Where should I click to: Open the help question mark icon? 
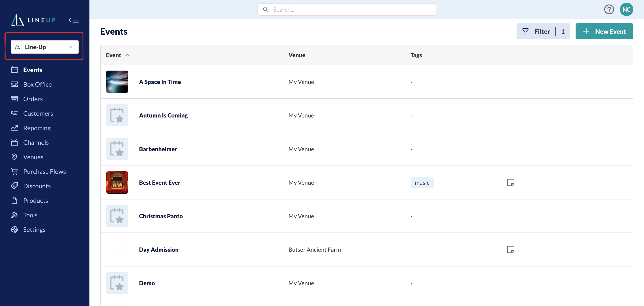pyautogui.click(x=609, y=9)
